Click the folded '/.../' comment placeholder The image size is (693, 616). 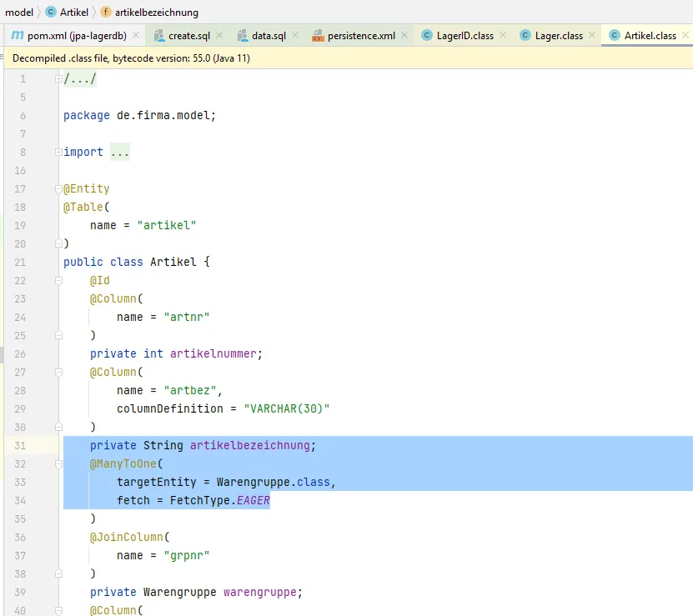tap(80, 79)
